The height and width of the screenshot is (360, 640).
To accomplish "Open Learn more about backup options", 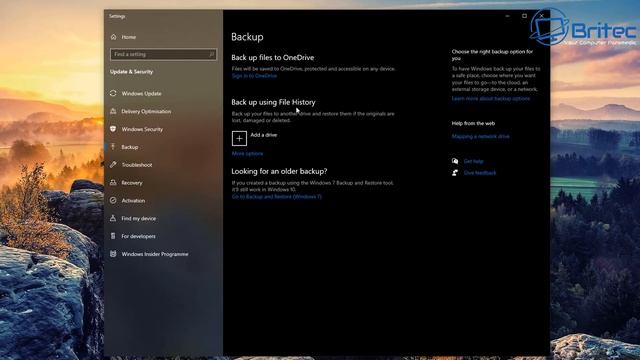I will 491,99.
